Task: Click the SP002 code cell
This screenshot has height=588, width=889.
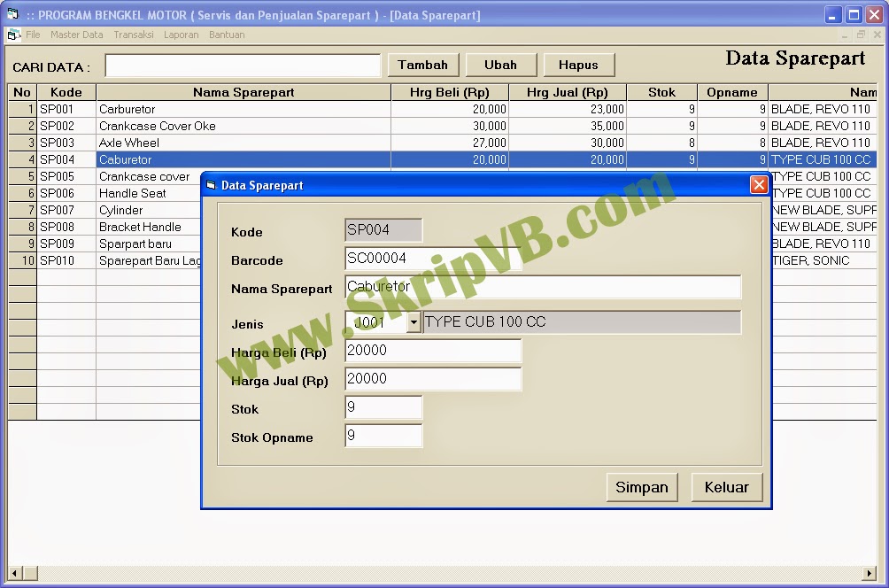Action: 66,126
